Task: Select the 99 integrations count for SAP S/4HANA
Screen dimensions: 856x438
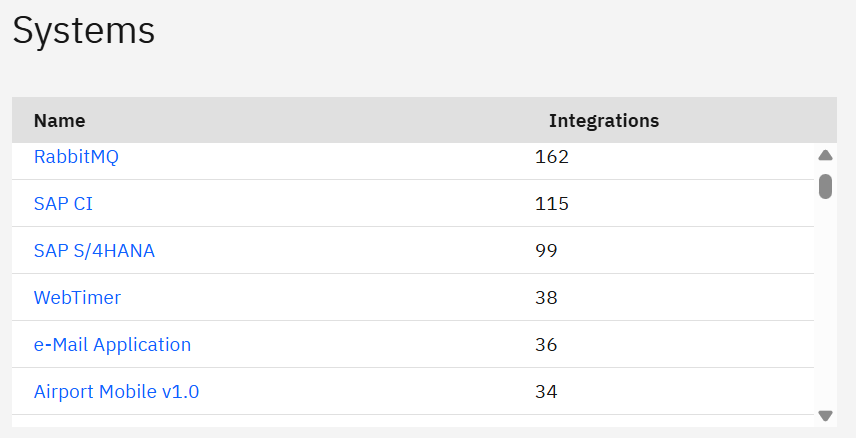Action: pos(546,251)
